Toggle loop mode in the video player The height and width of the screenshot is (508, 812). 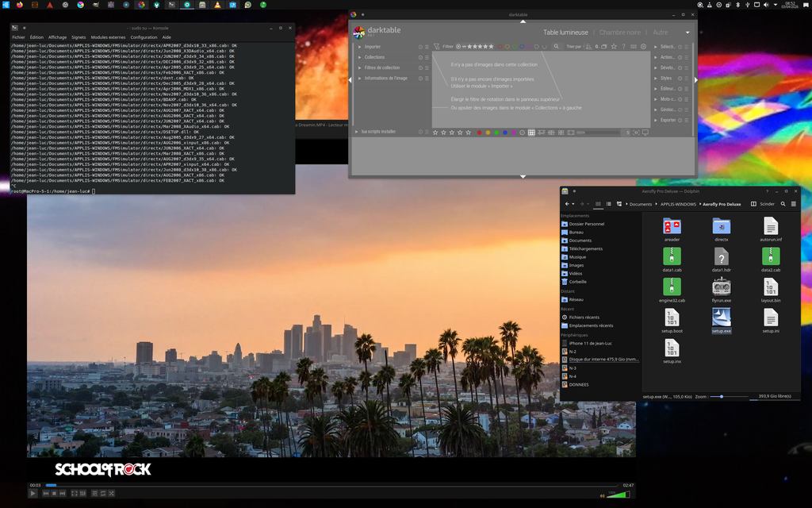coord(102,494)
